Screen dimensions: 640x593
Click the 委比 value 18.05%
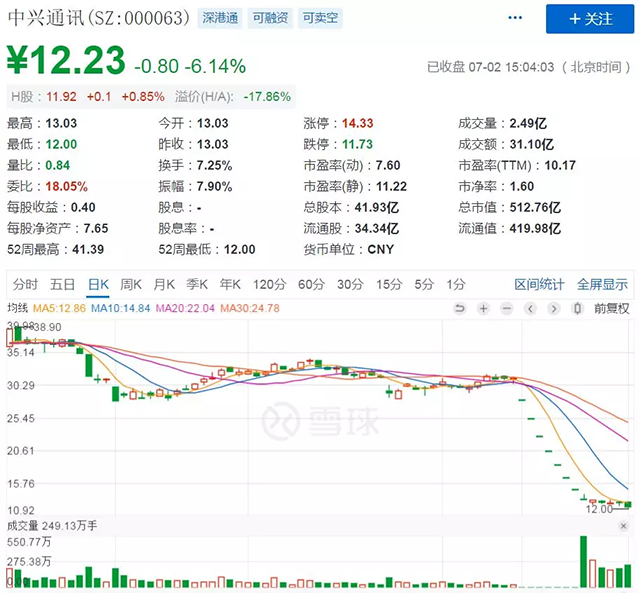click(67, 187)
